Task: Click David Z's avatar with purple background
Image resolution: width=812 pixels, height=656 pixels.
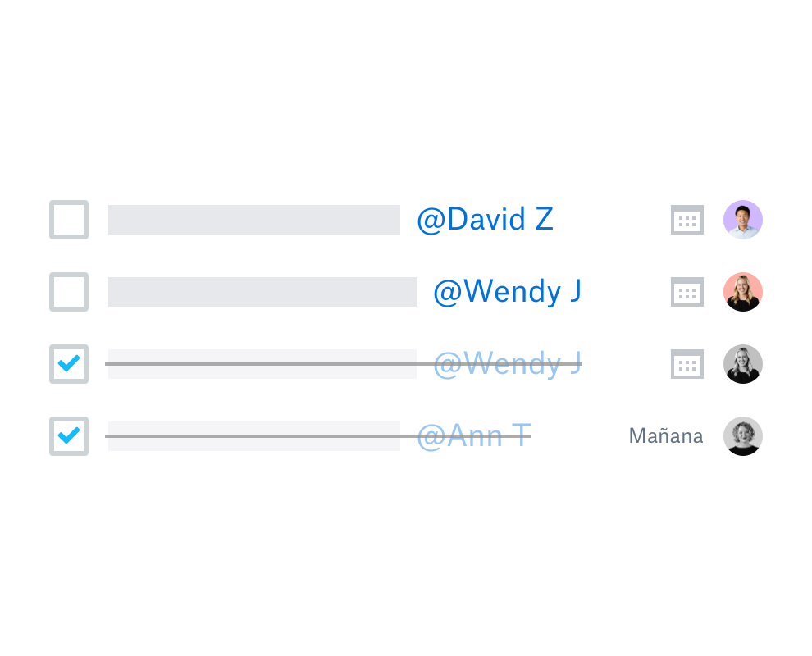Action: [743, 220]
